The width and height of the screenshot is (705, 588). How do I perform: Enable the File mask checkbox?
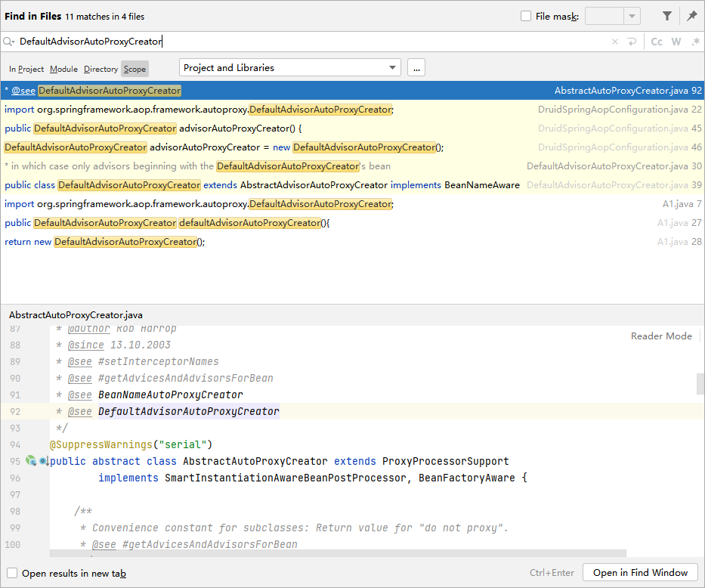pos(526,16)
